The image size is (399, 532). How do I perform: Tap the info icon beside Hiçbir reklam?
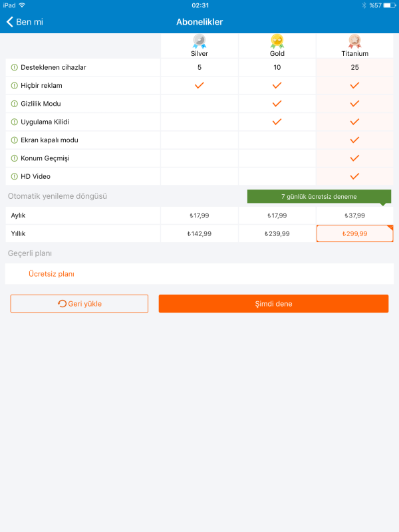point(15,86)
